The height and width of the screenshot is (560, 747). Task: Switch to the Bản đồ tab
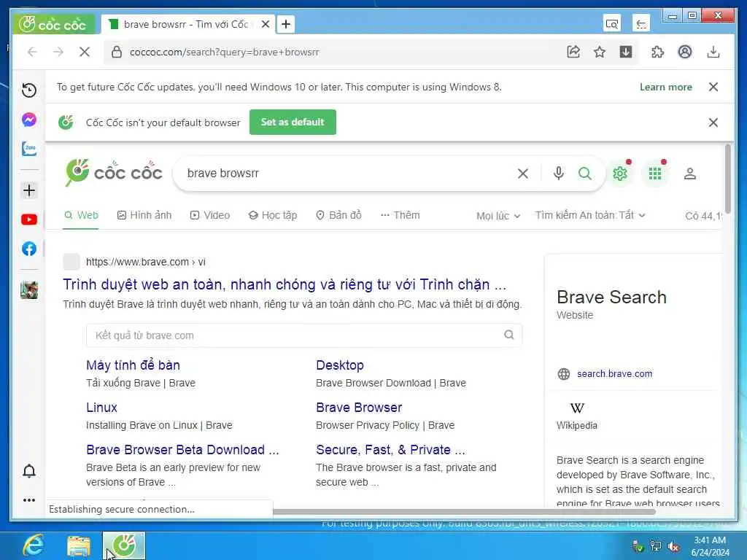pyautogui.click(x=338, y=215)
